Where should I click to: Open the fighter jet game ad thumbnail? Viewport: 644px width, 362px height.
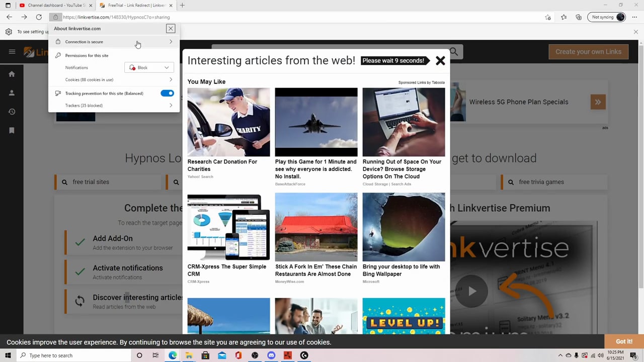[316, 122]
